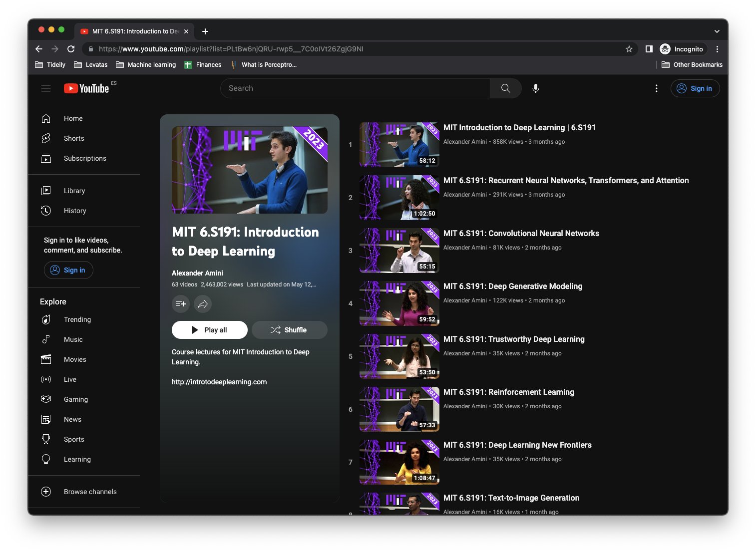This screenshot has height=552, width=756.
Task: Open the Finances bookmark
Action: 203,65
